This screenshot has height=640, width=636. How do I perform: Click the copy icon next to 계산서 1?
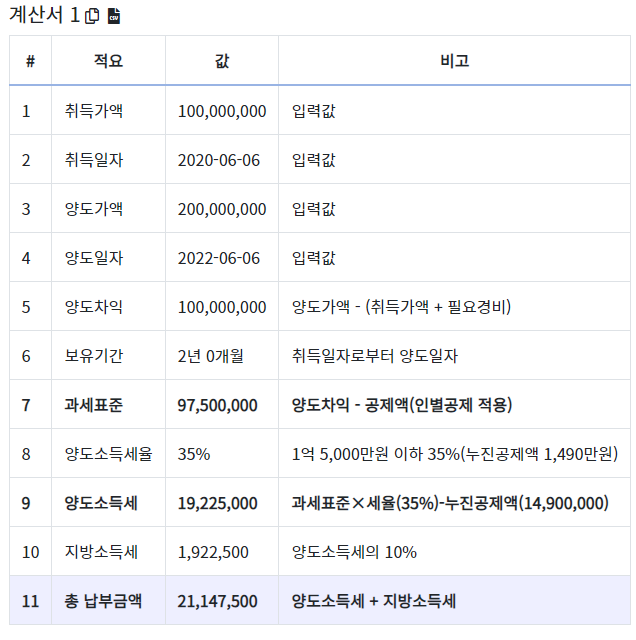[92, 16]
